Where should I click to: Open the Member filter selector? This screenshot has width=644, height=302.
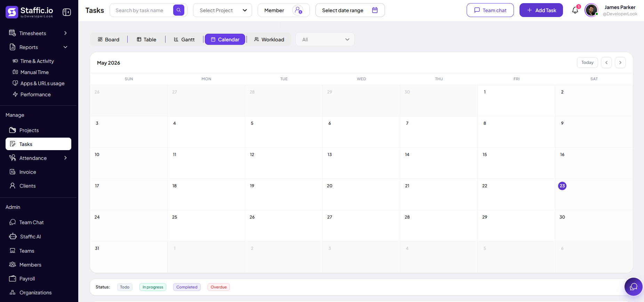tap(283, 10)
